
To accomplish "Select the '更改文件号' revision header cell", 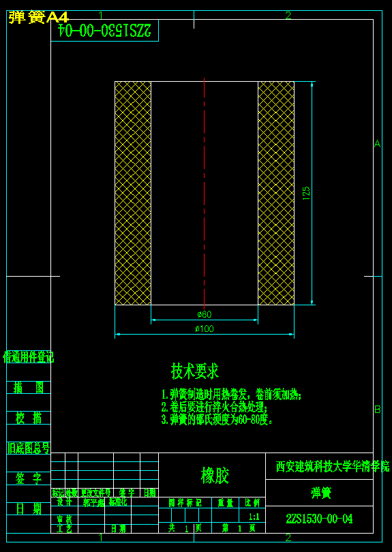I will pyautogui.click(x=96, y=493).
